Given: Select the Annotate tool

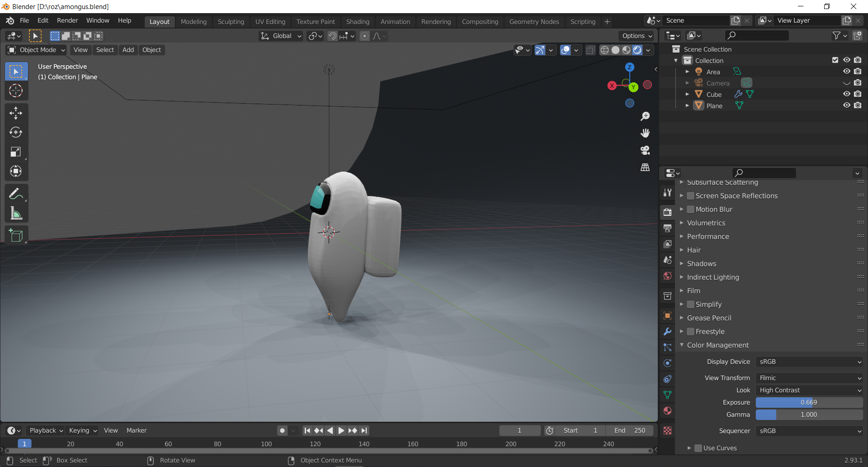Looking at the screenshot, I should pos(16,194).
